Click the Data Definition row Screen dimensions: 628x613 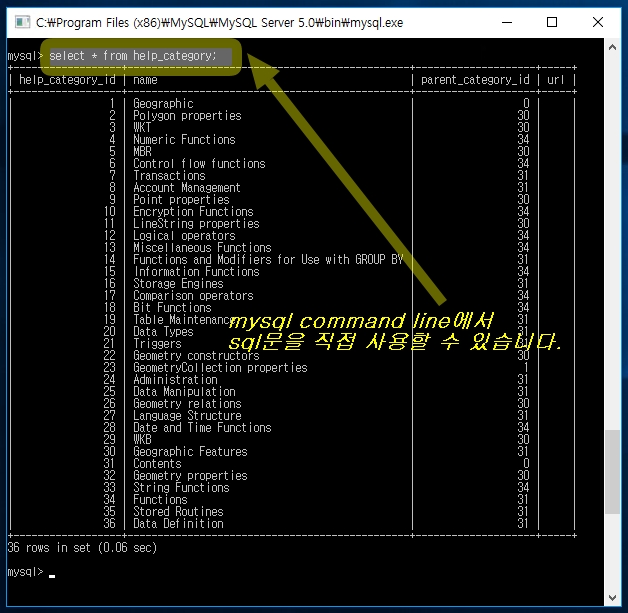[178, 524]
